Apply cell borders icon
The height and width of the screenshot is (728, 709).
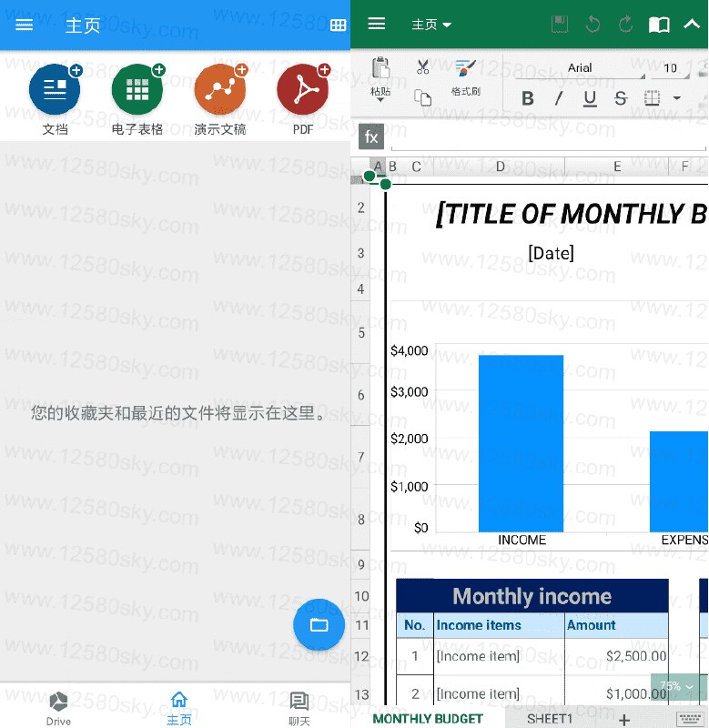[652, 98]
